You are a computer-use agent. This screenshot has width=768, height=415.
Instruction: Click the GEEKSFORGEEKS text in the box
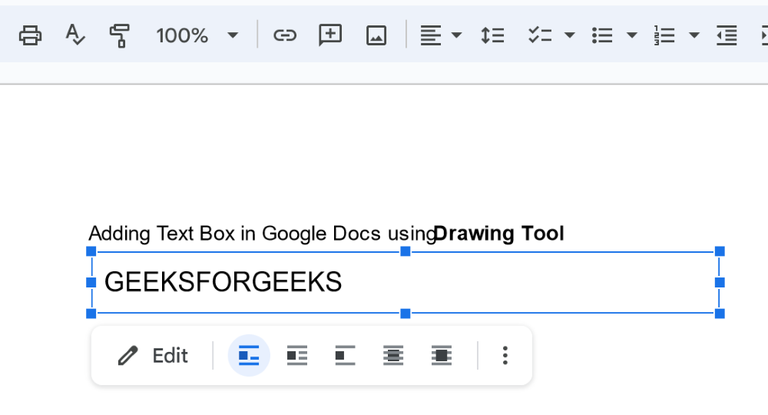point(223,282)
